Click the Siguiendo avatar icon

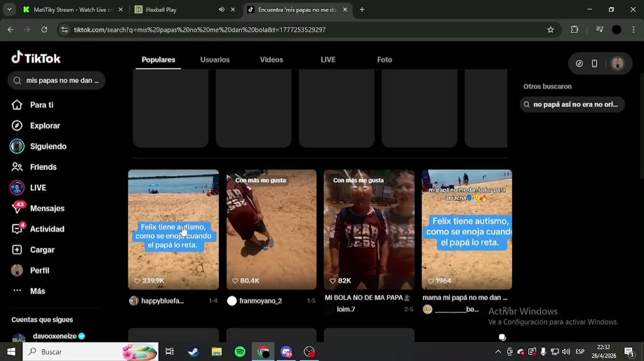[x=17, y=146]
